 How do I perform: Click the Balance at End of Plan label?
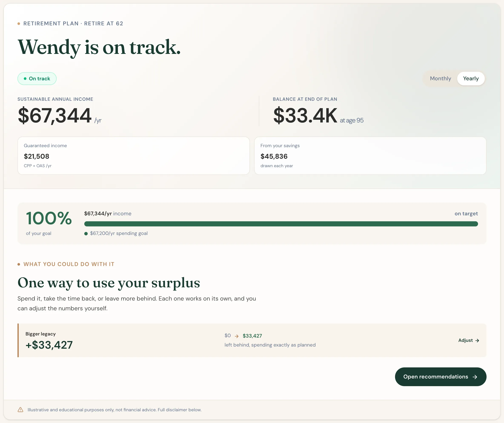[x=305, y=99]
